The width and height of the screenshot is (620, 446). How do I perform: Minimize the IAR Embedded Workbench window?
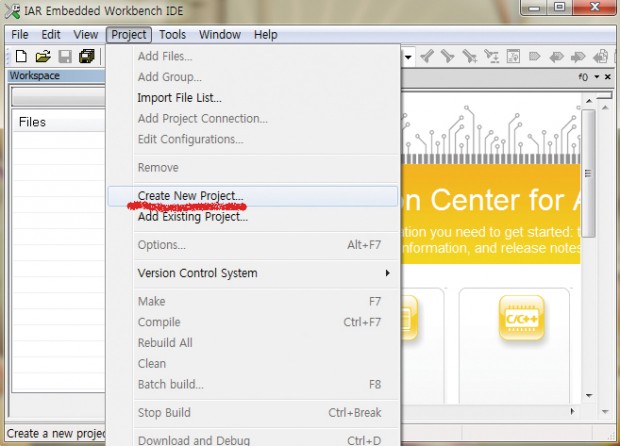[x=534, y=7]
